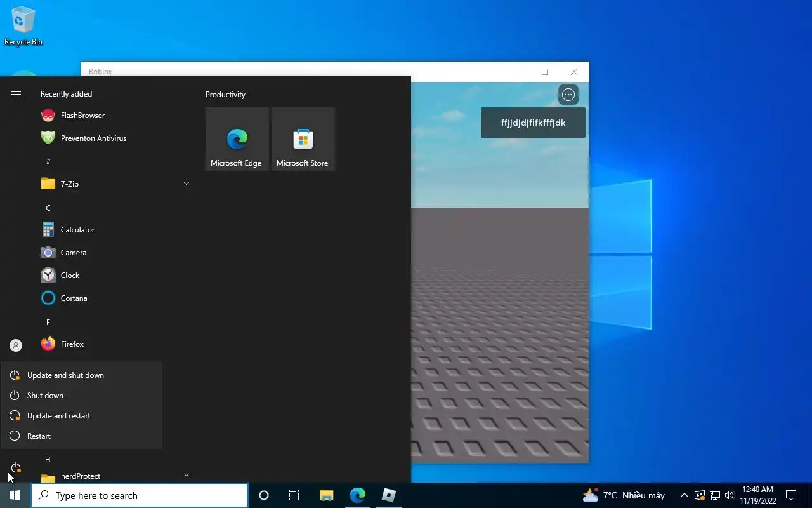Open Cortana circle on taskbar
The image size is (812, 508).
[x=264, y=495]
